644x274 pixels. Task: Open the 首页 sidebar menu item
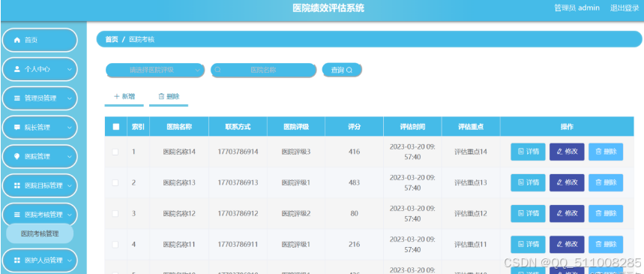[40, 40]
